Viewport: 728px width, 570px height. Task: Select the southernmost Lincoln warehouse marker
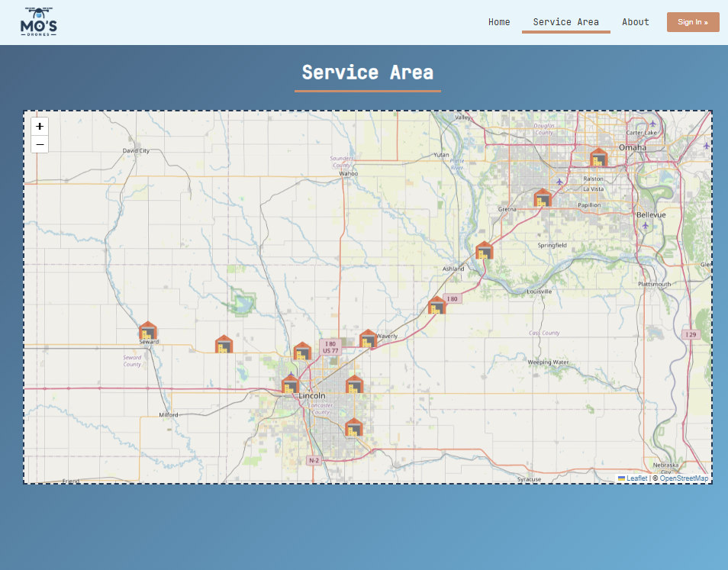pyautogui.click(x=354, y=427)
